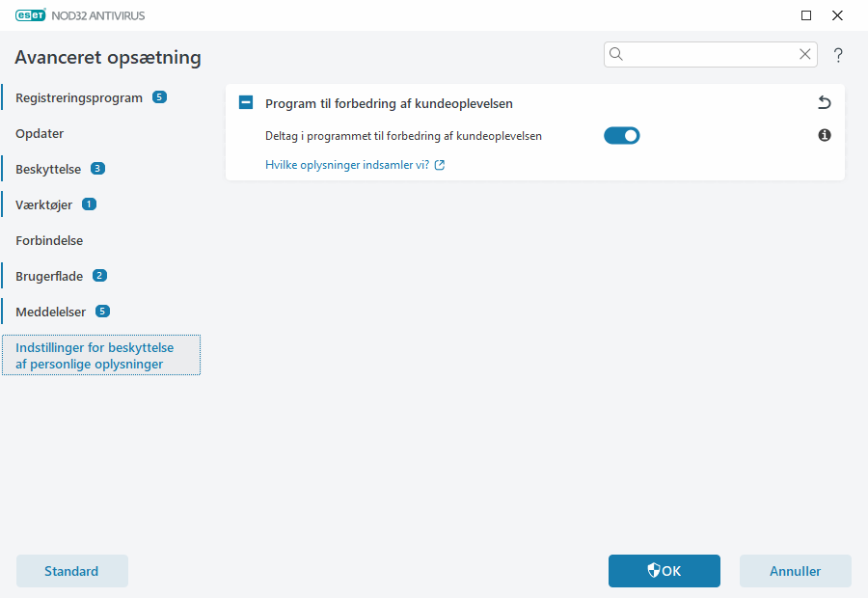Click the info icon next to the participation toggle

coord(824,135)
